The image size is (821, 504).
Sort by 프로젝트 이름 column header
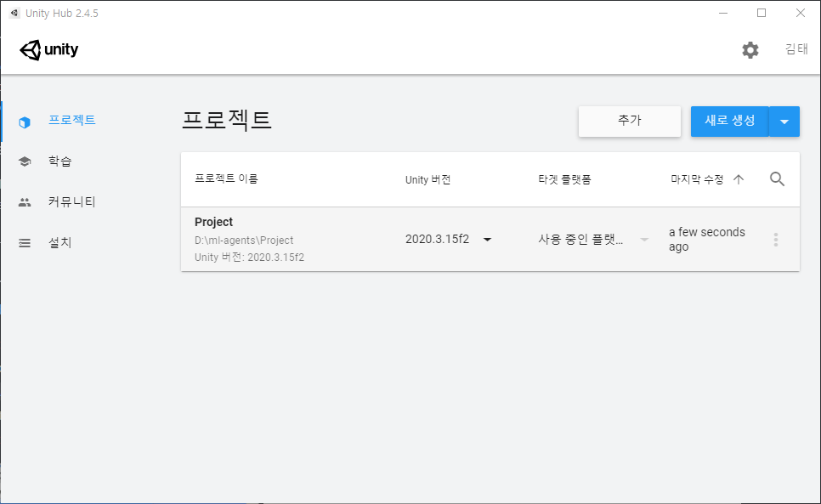226,178
